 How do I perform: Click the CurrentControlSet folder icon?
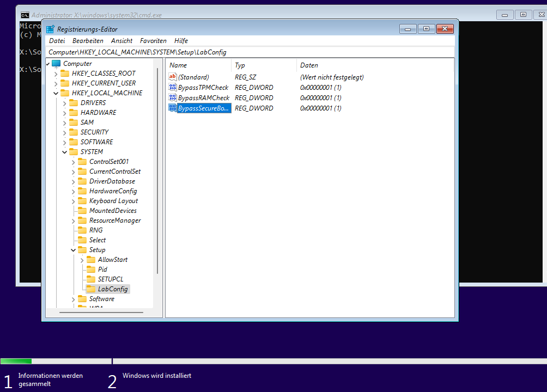pos(82,171)
